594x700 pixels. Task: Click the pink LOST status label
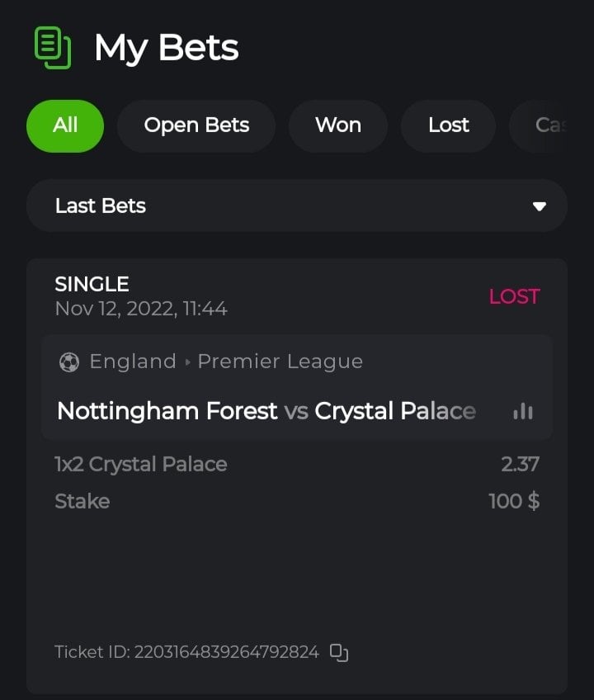click(514, 297)
